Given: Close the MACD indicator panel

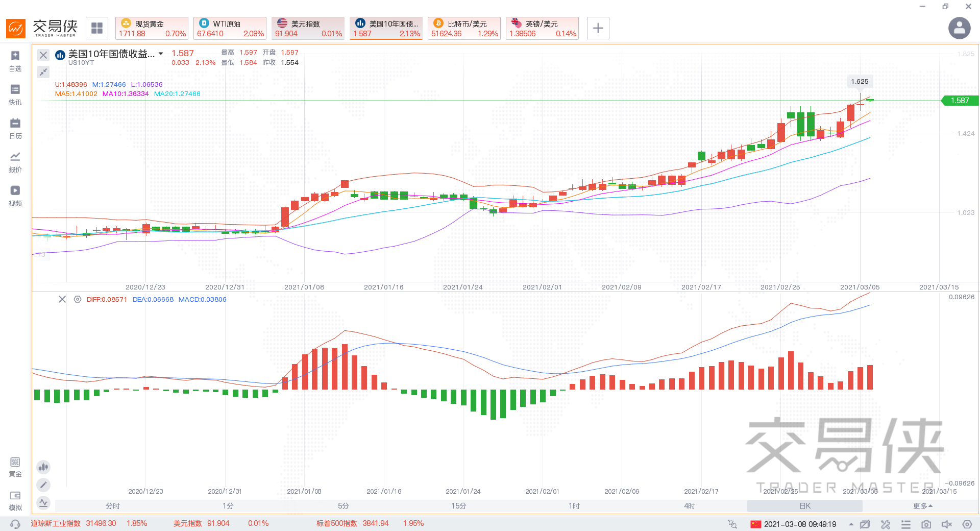Looking at the screenshot, I should click(62, 299).
